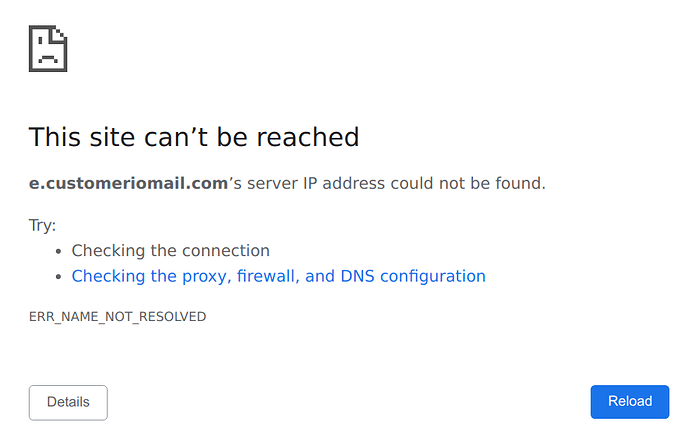
Task: Open the proxy, firewall, and DNS configuration link
Action: [278, 276]
